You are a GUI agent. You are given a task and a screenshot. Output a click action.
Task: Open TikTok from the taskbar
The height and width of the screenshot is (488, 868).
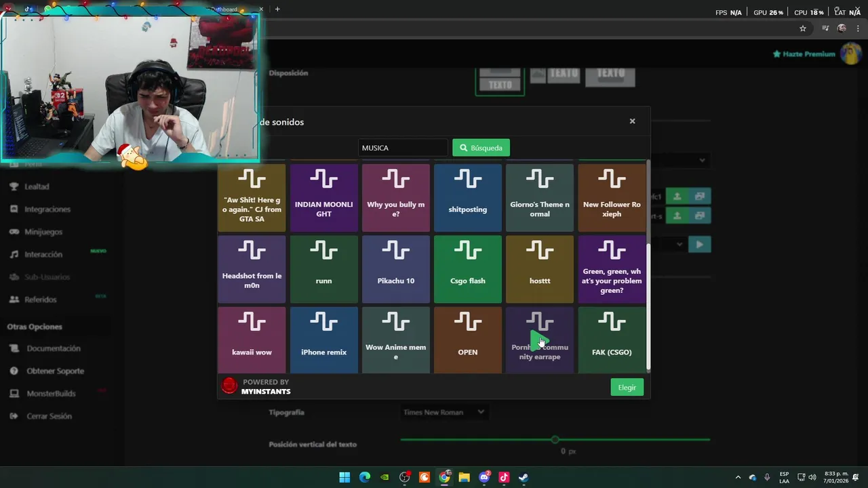click(504, 477)
